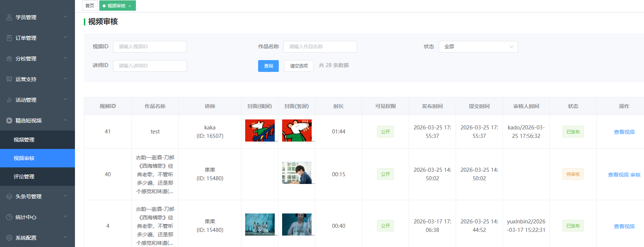The image size is (644, 247).
Task: Click the 运营支持 chat icon
Action: click(x=9, y=79)
